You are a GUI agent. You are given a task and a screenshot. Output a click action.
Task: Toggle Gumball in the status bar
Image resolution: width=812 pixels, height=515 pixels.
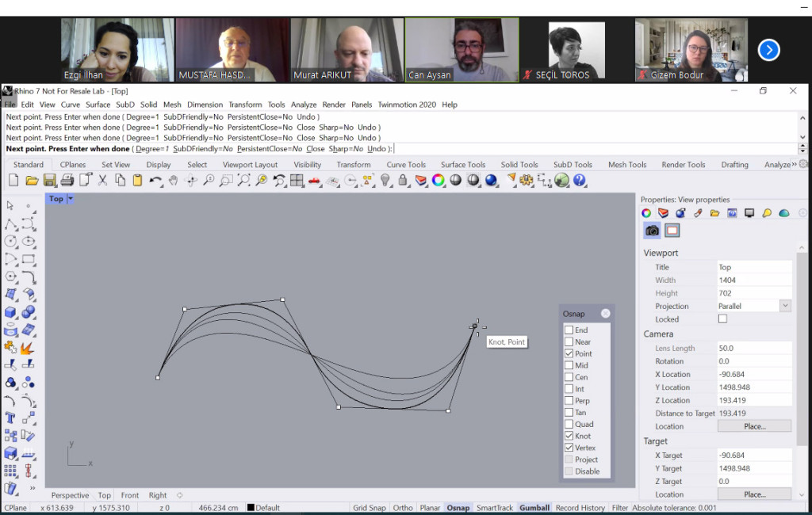534,508
